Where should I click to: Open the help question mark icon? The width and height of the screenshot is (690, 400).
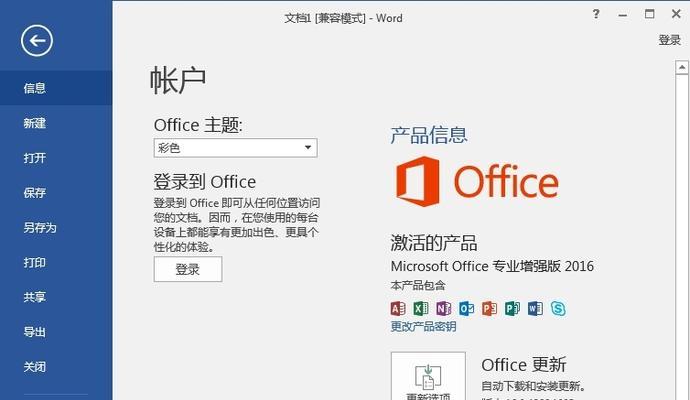pos(596,14)
